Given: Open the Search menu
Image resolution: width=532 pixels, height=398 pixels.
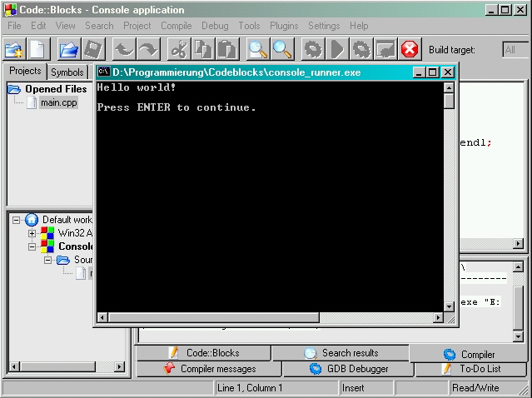Looking at the screenshot, I should (x=99, y=26).
